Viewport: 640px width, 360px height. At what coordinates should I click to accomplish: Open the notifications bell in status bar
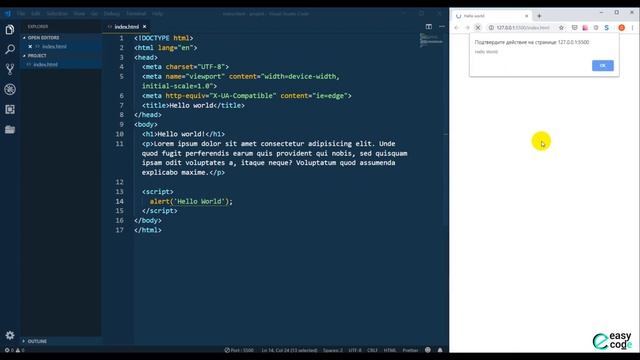click(x=440, y=350)
